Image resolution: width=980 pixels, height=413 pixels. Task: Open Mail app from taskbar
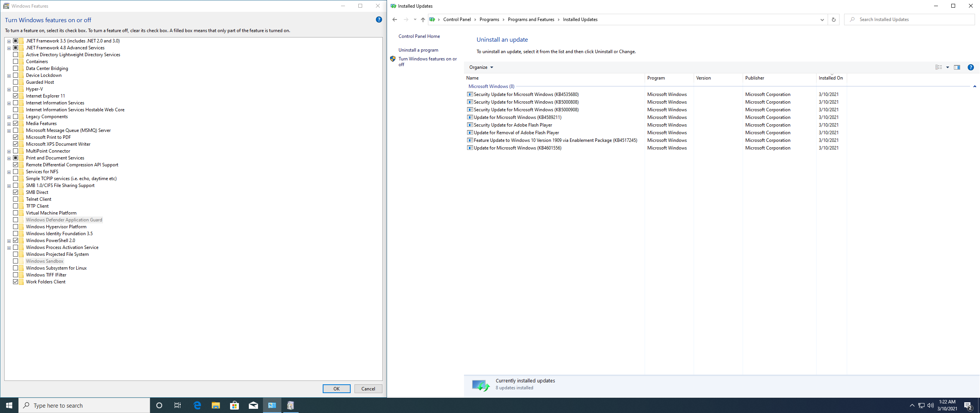point(253,405)
